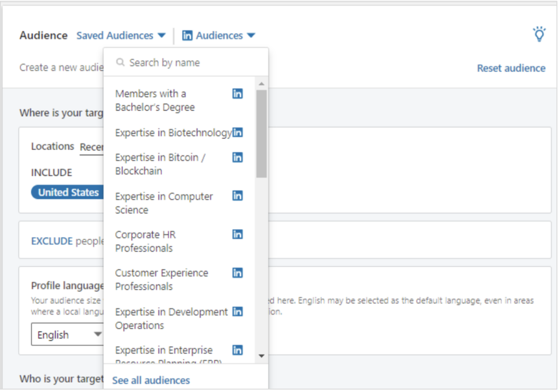This screenshot has height=392, width=559.
Task: Select Members with a Bachelor's Degree
Action: (x=179, y=100)
